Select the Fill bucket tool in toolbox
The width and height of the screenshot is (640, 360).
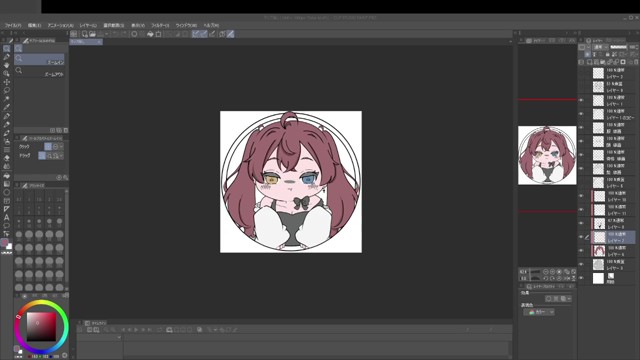point(7,175)
